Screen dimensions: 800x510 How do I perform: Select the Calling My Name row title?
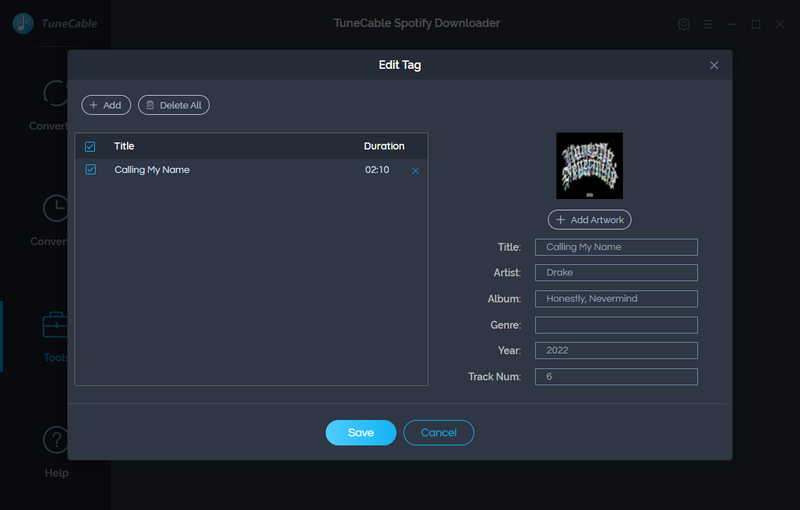tap(152, 170)
